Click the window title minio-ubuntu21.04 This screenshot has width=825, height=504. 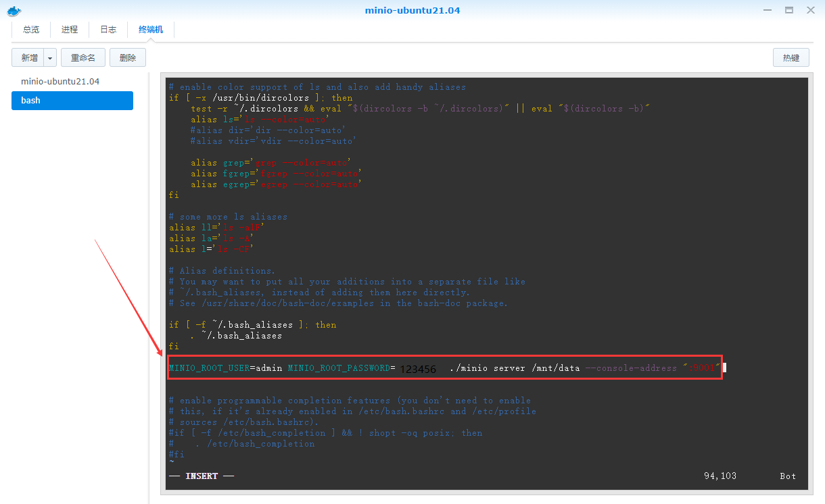(412, 10)
